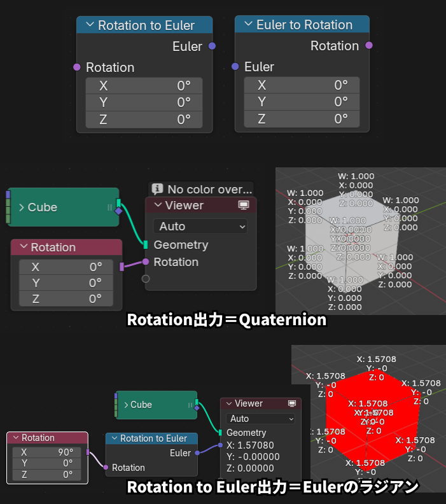Click the monitor icon on the small bottom Viewer node
The height and width of the screenshot is (504, 446).
292,403
